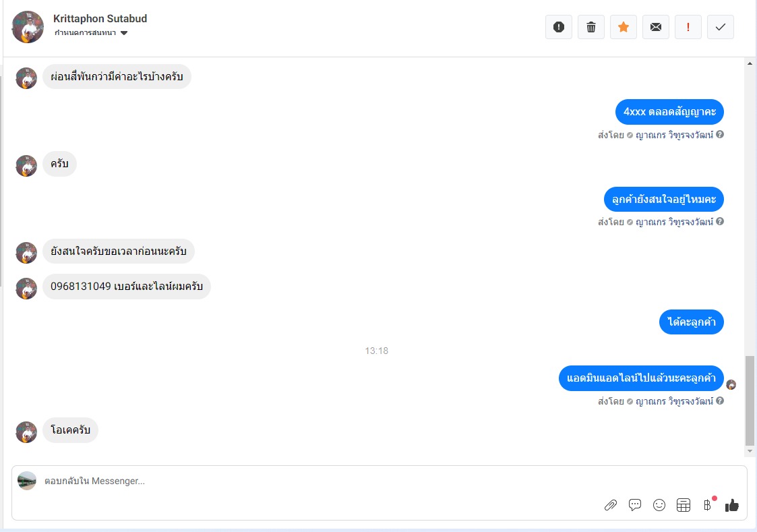Open attachment paperclip icon in reply box
The image size is (757, 532).
[x=611, y=505]
